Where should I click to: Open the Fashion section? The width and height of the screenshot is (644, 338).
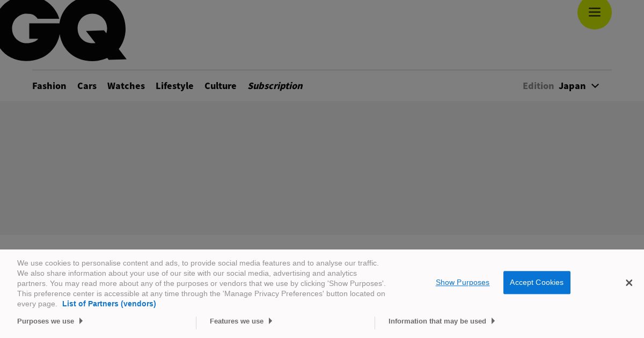click(x=49, y=86)
